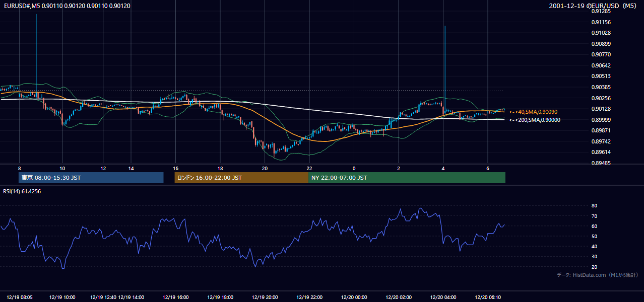Image resolution: width=644 pixels, height=302 pixels.
Task: Click price level 0.89742 on axis
Action: [x=601, y=141]
